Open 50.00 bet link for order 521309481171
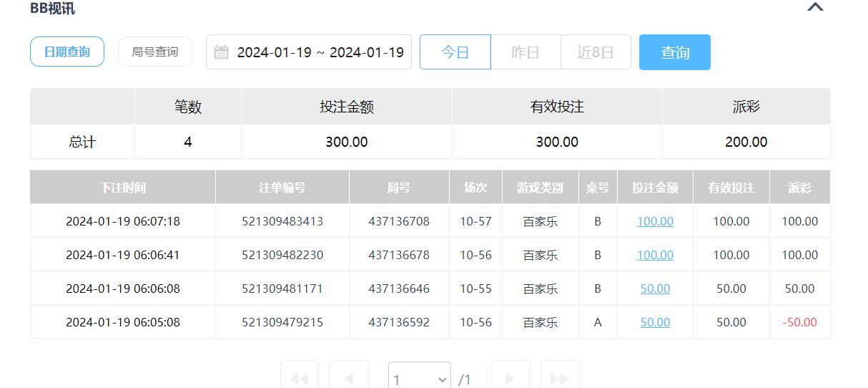Viewport: 868px width, 388px height. [x=655, y=288]
